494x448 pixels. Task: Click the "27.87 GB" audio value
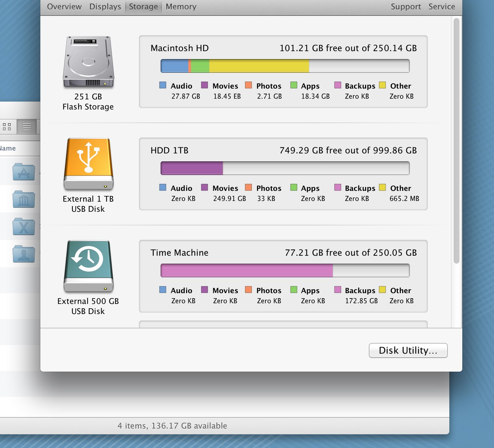186,97
